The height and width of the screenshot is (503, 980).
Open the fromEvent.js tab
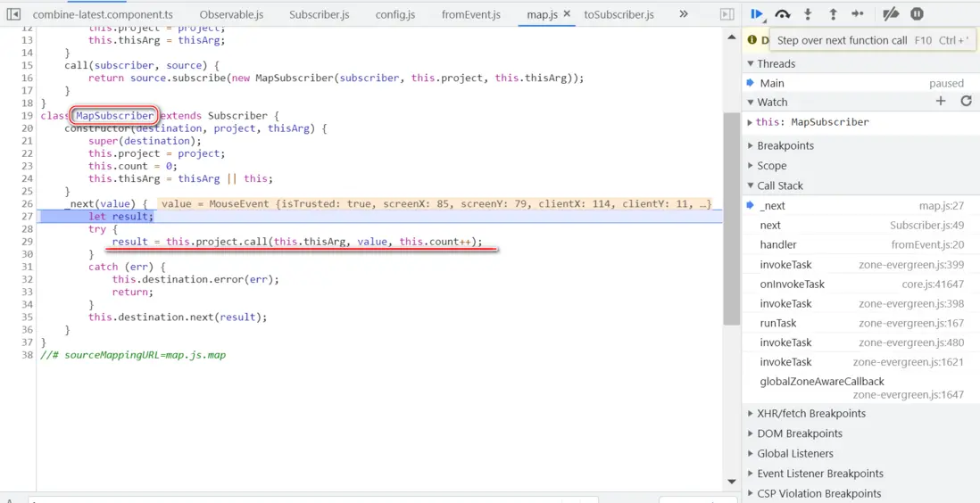(x=470, y=15)
